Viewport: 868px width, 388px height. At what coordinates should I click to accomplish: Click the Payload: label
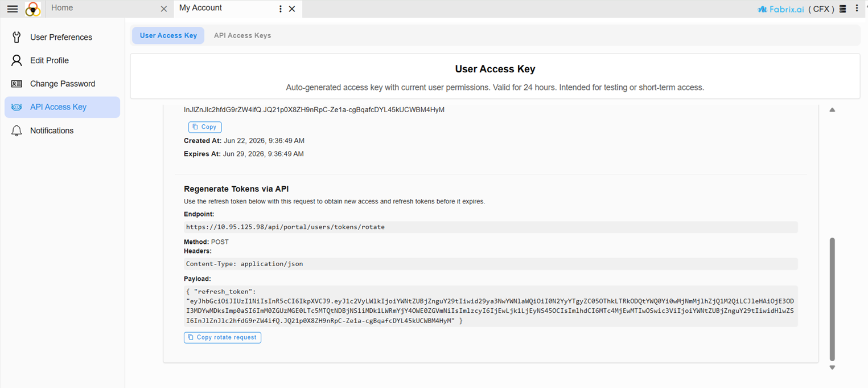click(x=198, y=279)
